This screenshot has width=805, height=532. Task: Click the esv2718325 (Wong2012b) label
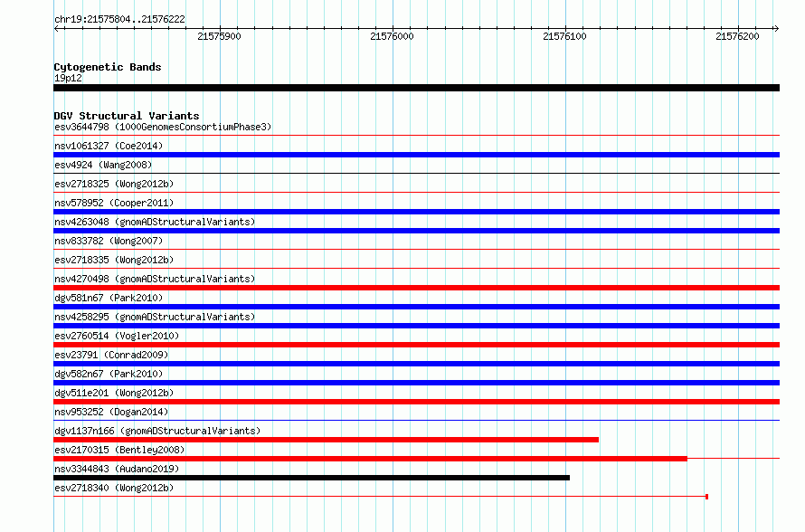click(x=114, y=184)
